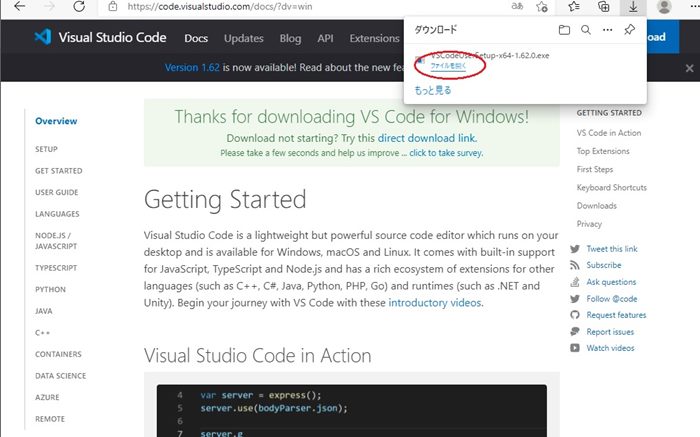
Task: Click Twitter icon beside Follow @code
Action: (575, 299)
